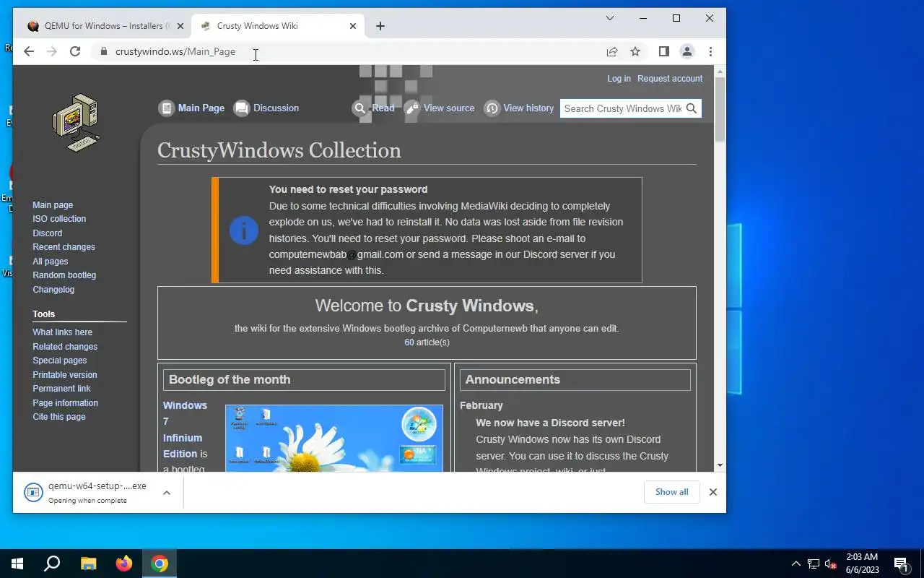Click the Crusty Windows computer logo
Viewport: 924px width, 578px height.
(x=77, y=122)
